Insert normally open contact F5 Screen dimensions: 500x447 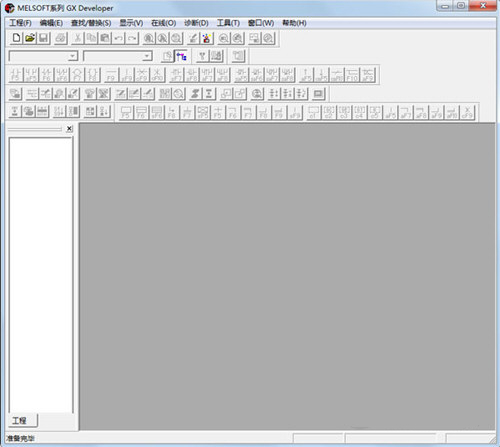tap(16, 75)
